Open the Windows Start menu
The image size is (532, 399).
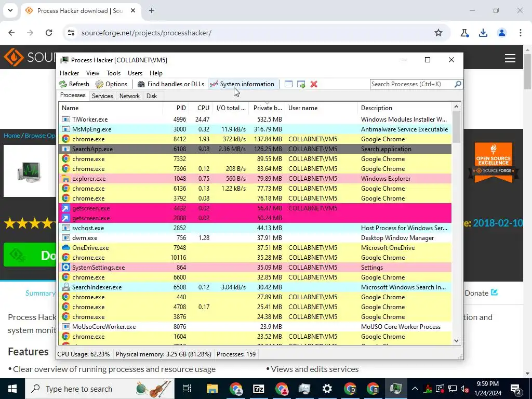click(12, 389)
